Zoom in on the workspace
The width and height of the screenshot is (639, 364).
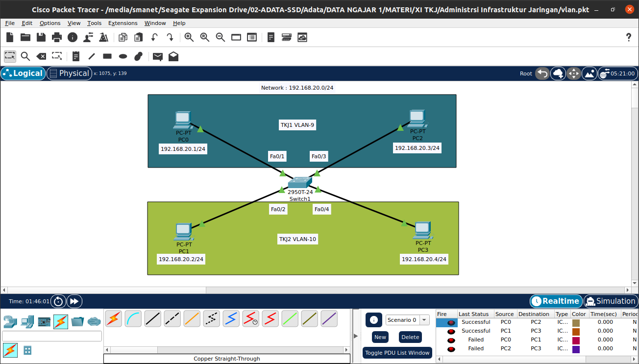point(189,37)
